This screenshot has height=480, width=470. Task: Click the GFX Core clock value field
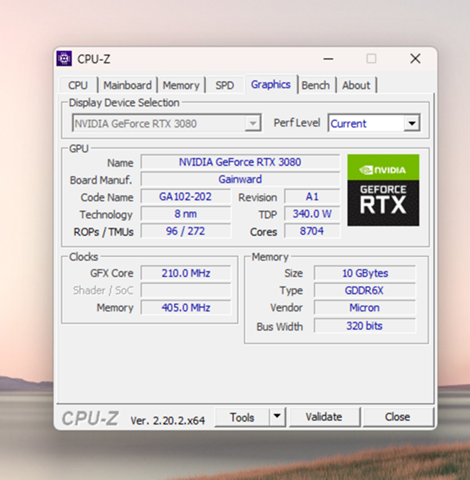pyautogui.click(x=186, y=273)
